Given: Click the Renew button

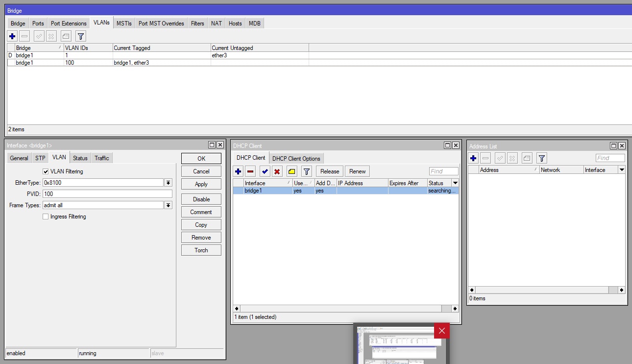Looking at the screenshot, I should [x=357, y=171].
